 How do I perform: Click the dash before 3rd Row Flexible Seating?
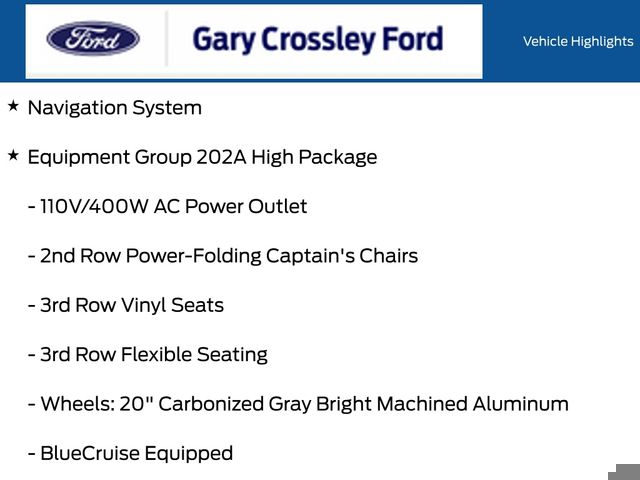click(x=31, y=355)
